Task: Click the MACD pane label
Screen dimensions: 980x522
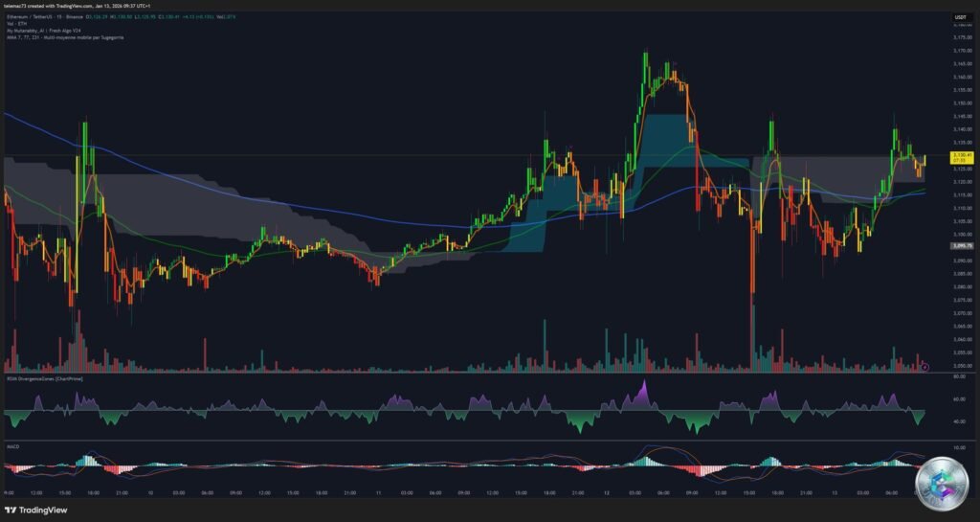Action: 13,445
